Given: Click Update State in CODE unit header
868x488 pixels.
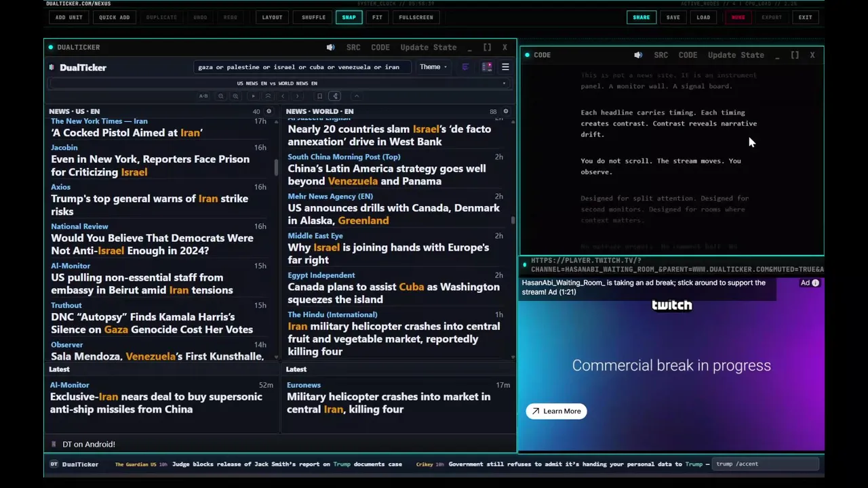Looking at the screenshot, I should [736, 55].
